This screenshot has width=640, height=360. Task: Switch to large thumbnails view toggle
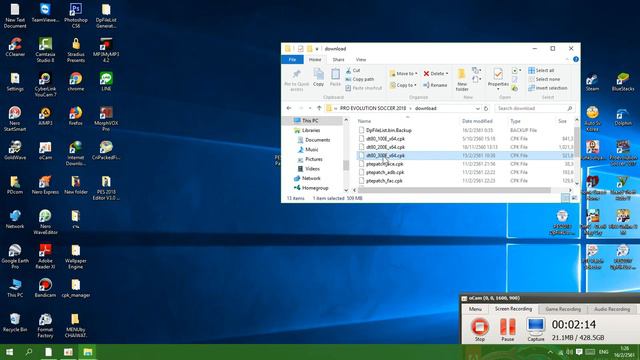click(x=574, y=198)
